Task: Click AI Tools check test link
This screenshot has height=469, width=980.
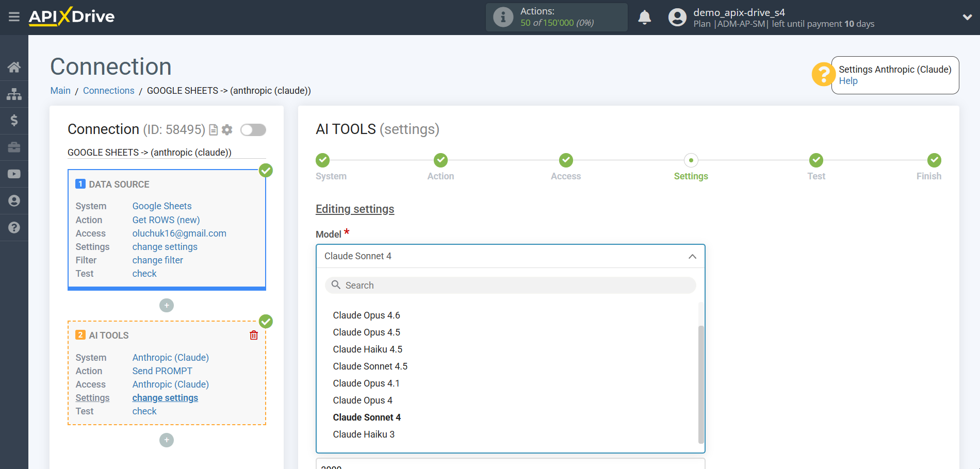Action: 144,411
